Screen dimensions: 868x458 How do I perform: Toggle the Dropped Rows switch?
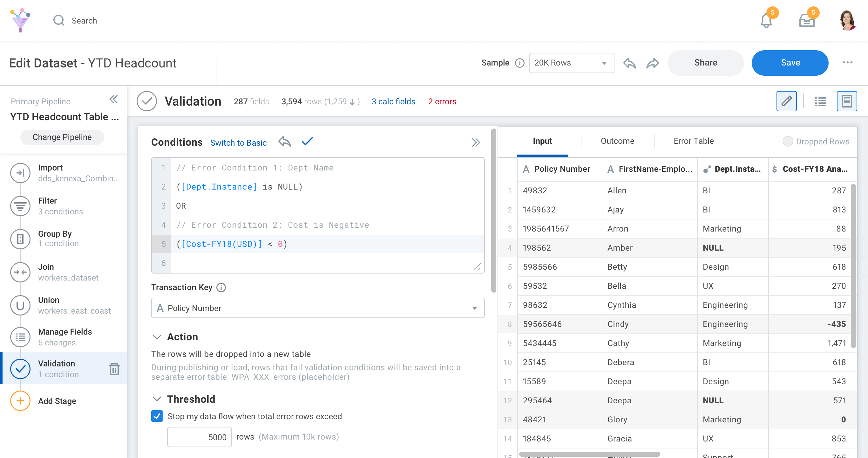[x=788, y=141]
